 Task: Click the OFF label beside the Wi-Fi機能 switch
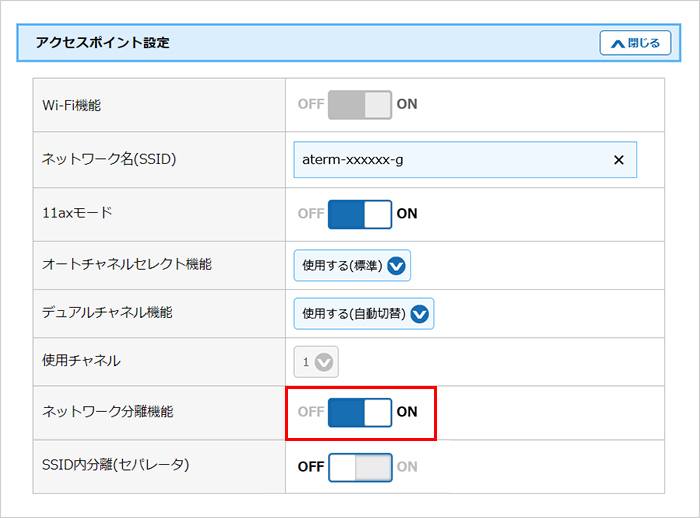coord(311,104)
